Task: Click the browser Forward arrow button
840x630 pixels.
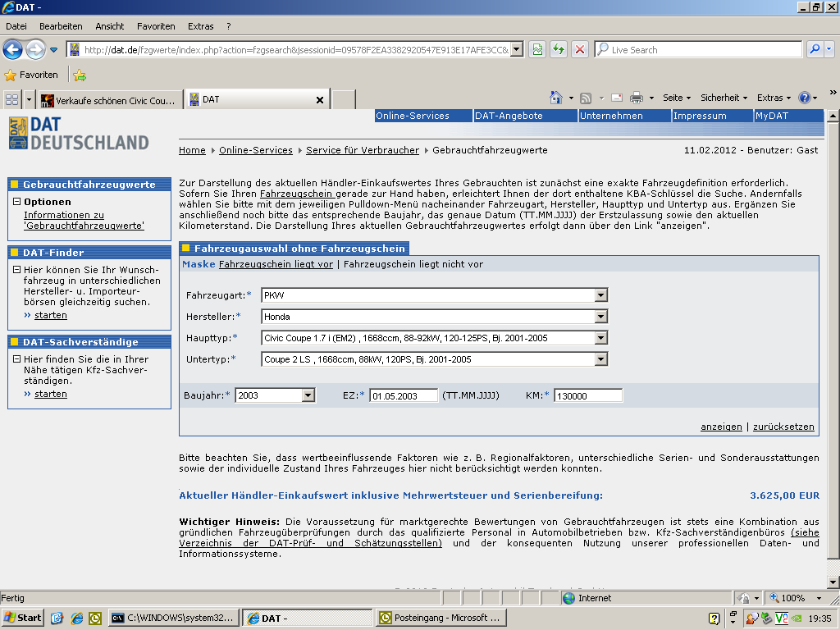Action: coord(35,50)
